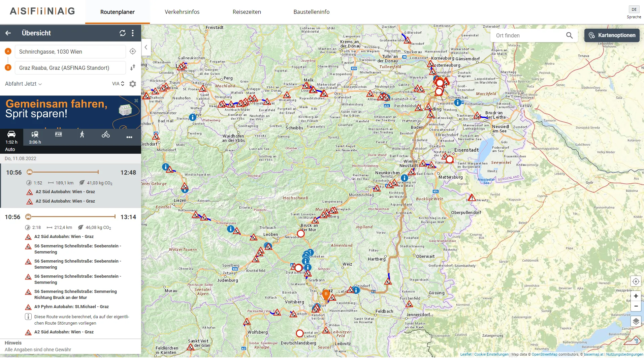Collapse the side panel with chevron
This screenshot has height=358, width=644.
146,47
